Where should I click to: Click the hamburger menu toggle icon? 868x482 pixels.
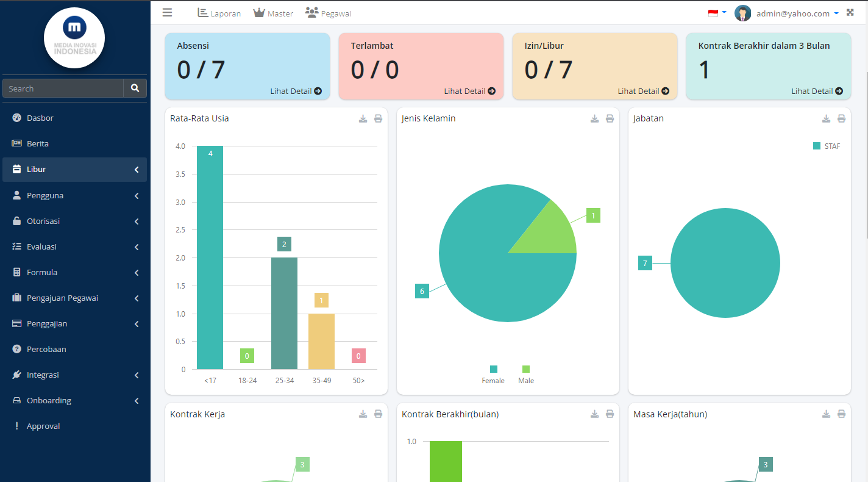[167, 13]
